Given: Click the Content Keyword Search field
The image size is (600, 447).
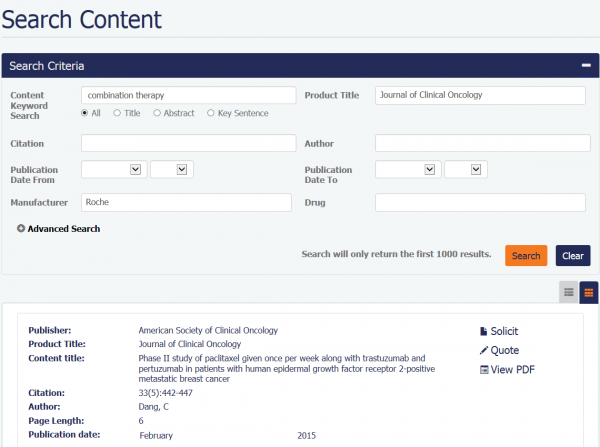Looking at the screenshot, I should (189, 95).
